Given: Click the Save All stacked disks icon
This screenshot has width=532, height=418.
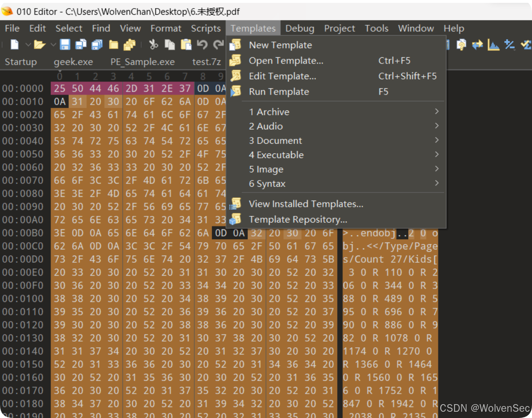Looking at the screenshot, I should point(97,44).
